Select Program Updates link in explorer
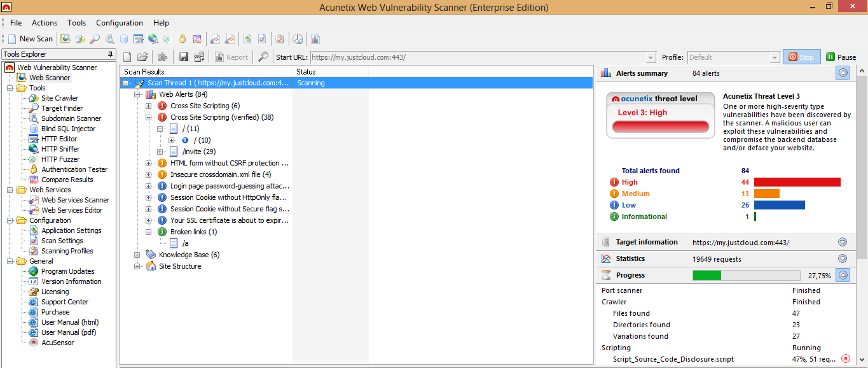Image resolution: width=868 pixels, height=368 pixels. (67, 271)
